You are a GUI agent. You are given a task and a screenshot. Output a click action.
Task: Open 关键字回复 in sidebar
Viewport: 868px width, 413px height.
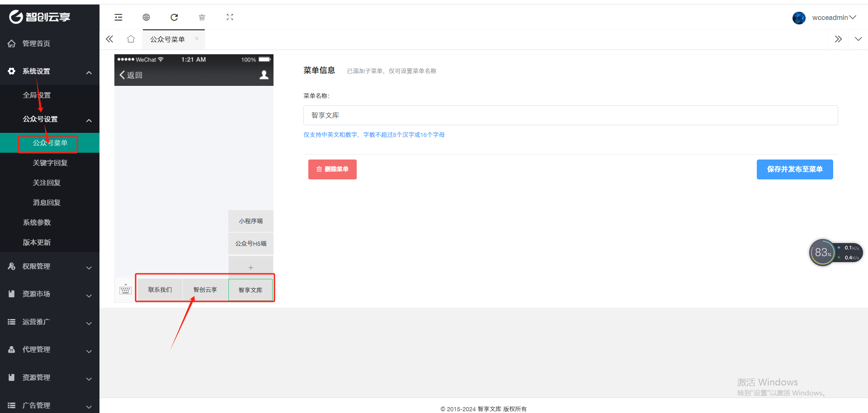(50, 163)
